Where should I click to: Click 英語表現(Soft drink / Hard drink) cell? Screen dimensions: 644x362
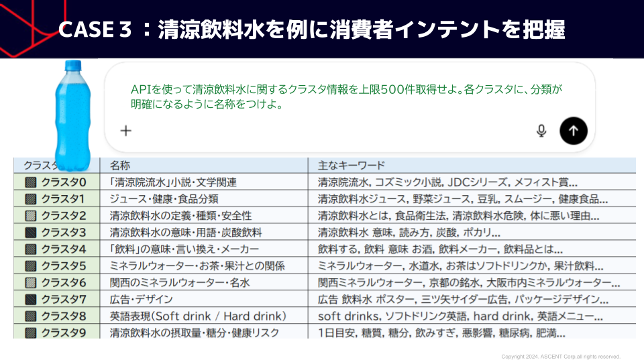[x=198, y=316]
